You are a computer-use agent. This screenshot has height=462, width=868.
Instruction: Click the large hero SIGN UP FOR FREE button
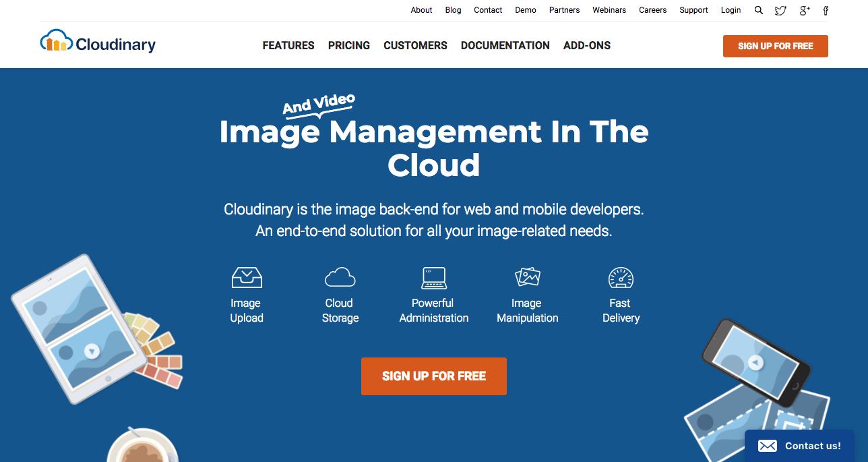click(x=434, y=376)
